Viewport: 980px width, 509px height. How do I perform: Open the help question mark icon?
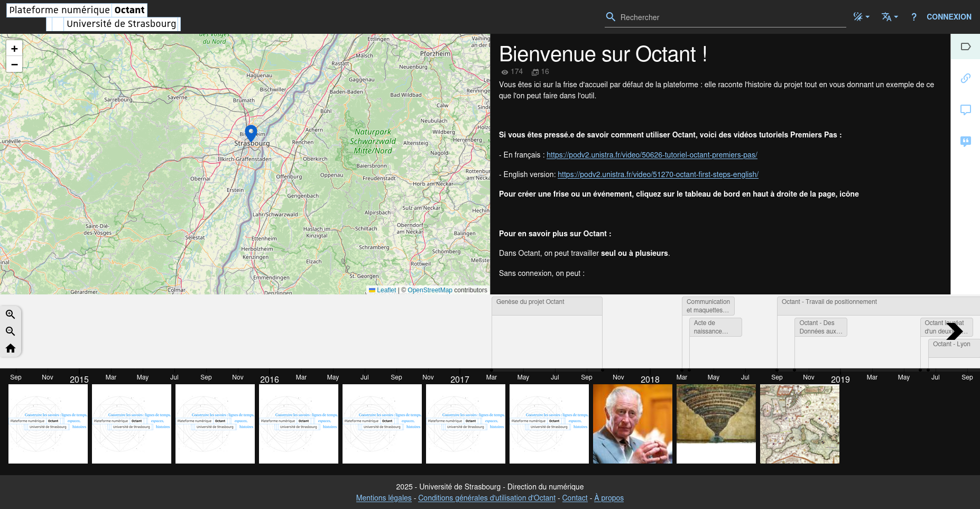(913, 17)
